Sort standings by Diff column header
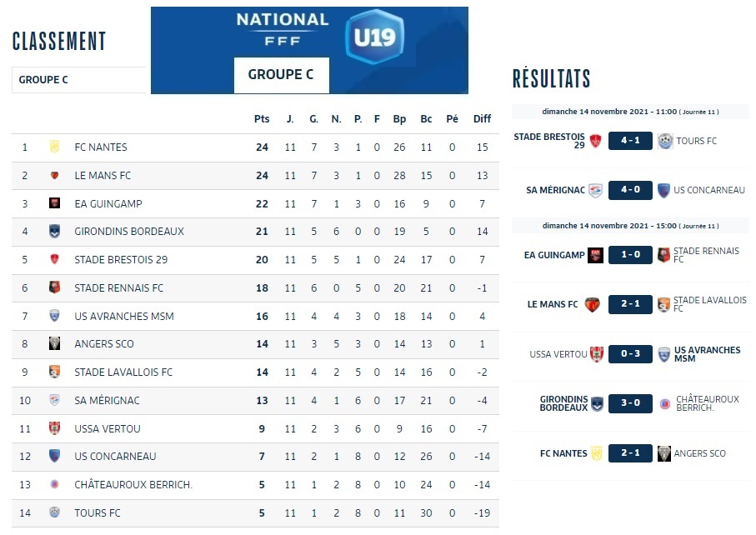This screenshot has width=756, height=535. pos(482,119)
